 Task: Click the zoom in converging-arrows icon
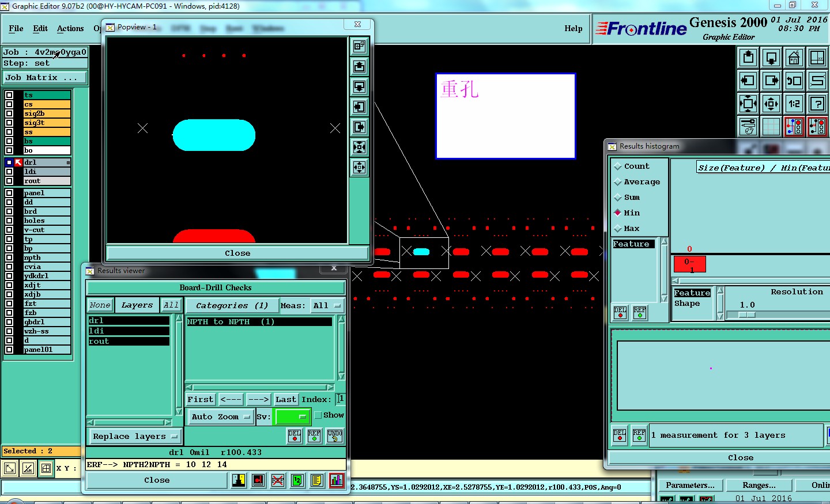click(x=748, y=104)
